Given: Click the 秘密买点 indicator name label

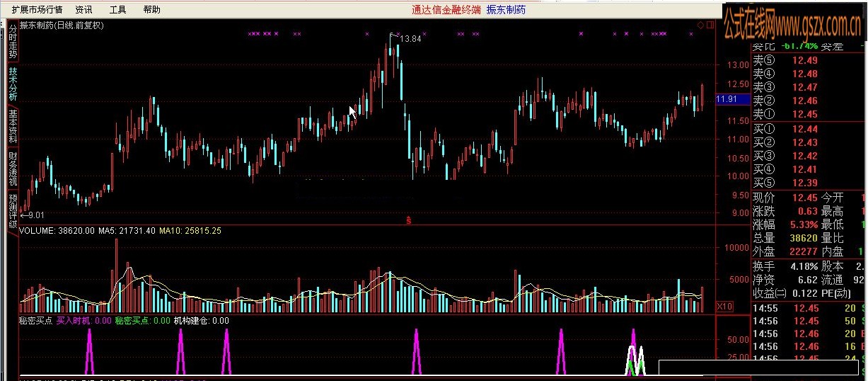Looking at the screenshot, I should (x=35, y=321).
